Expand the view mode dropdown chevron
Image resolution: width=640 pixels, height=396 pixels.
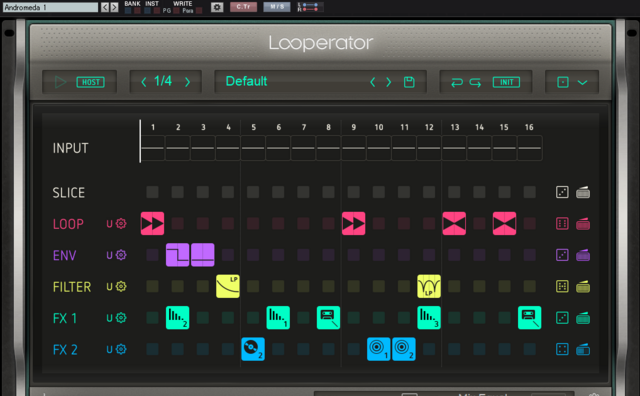582,82
